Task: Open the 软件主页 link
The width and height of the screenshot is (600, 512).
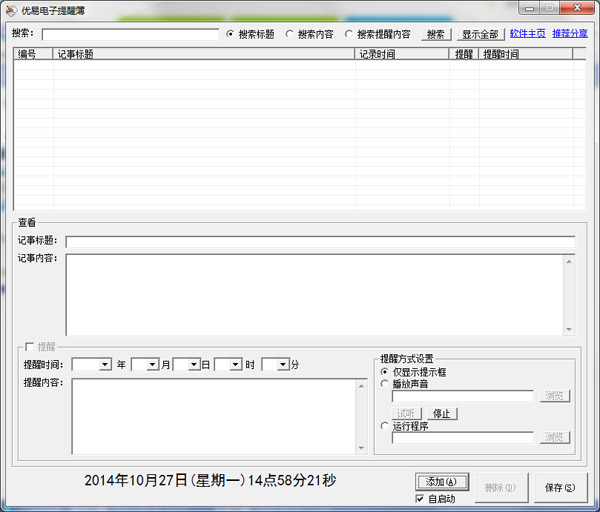Action: click(528, 34)
